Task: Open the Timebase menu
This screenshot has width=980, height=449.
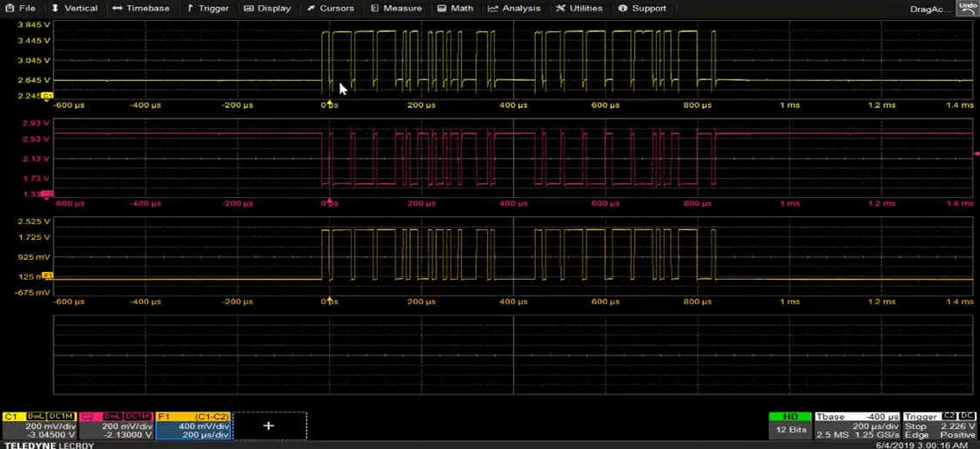Action: click(141, 9)
